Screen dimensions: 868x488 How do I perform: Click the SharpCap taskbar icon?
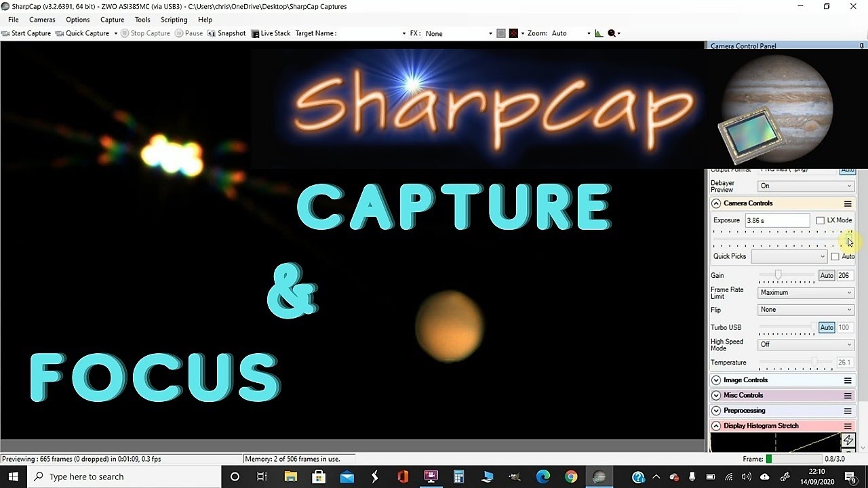pos(599,476)
